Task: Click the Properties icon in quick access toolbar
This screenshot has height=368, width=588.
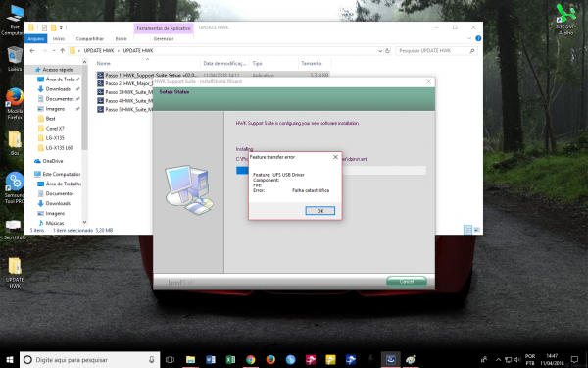Action: (44, 27)
